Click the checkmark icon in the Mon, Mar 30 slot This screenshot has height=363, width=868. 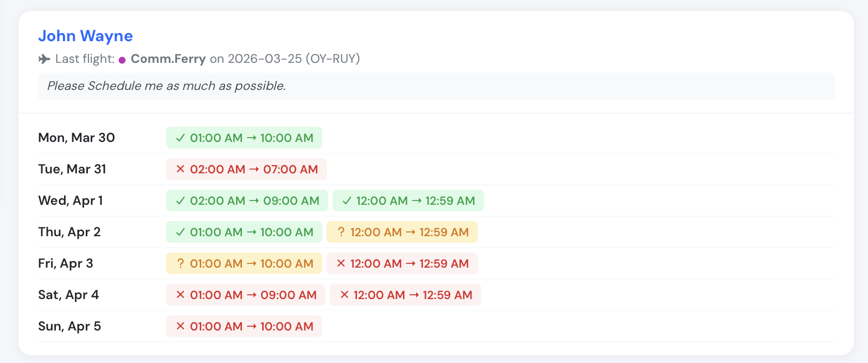[x=181, y=138]
